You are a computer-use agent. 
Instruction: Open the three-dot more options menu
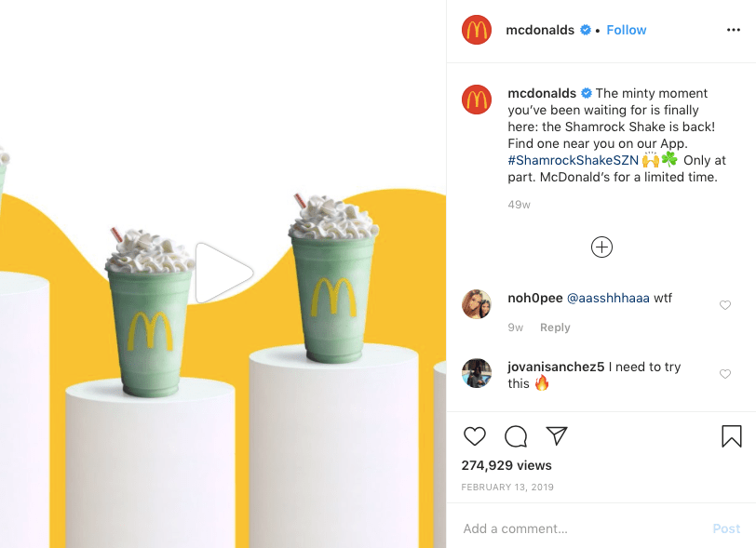pyautogui.click(x=734, y=30)
